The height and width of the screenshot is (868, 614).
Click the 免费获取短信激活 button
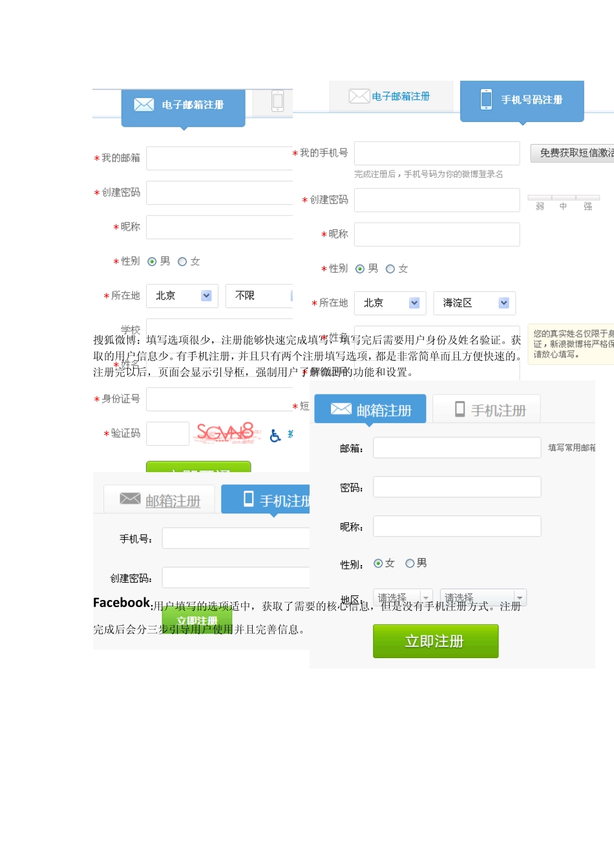click(573, 153)
